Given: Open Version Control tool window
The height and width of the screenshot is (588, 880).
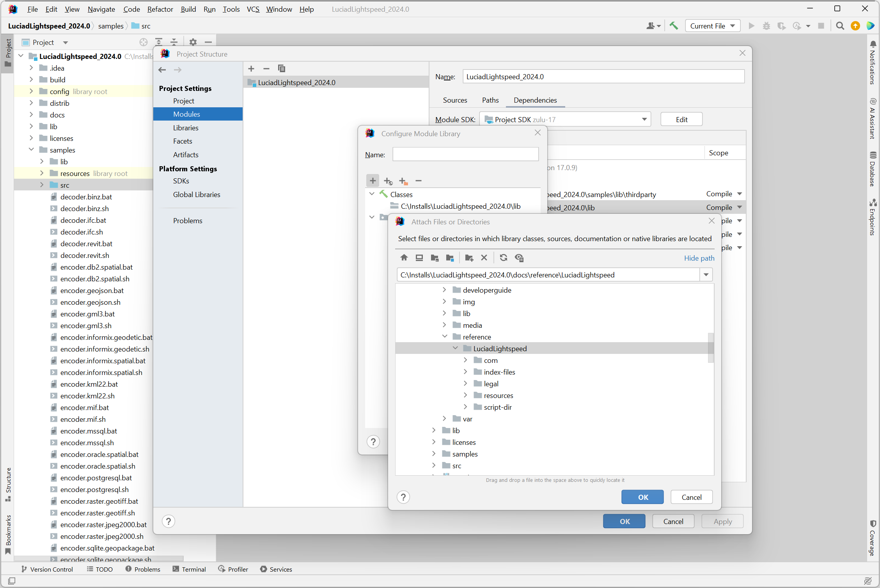Looking at the screenshot, I should point(47,569).
